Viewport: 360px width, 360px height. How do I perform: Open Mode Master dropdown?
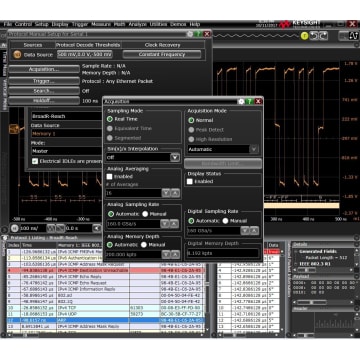67,151
